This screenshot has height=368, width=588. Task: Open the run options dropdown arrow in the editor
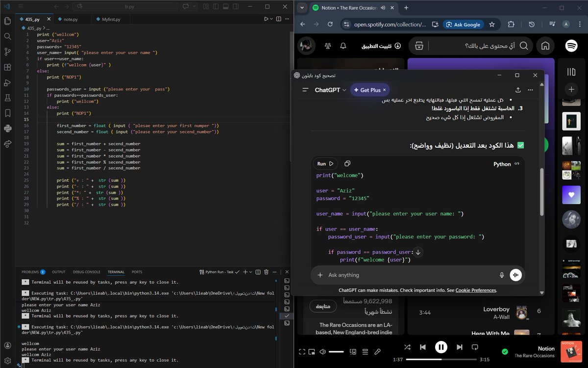(x=272, y=19)
